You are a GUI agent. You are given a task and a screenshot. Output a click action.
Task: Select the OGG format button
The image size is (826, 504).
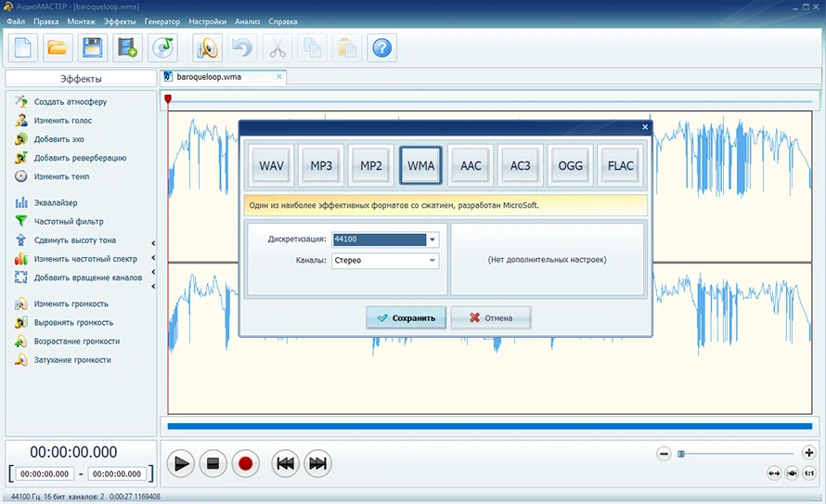point(571,166)
